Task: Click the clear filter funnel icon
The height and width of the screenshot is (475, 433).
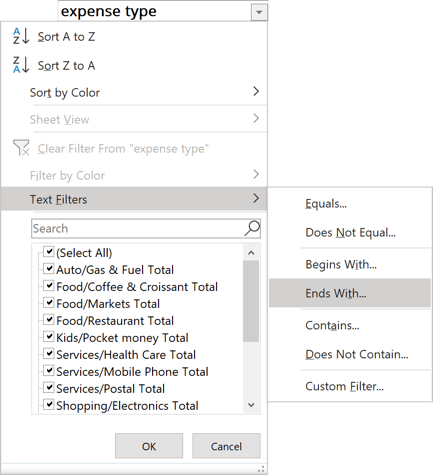Action: click(21, 148)
